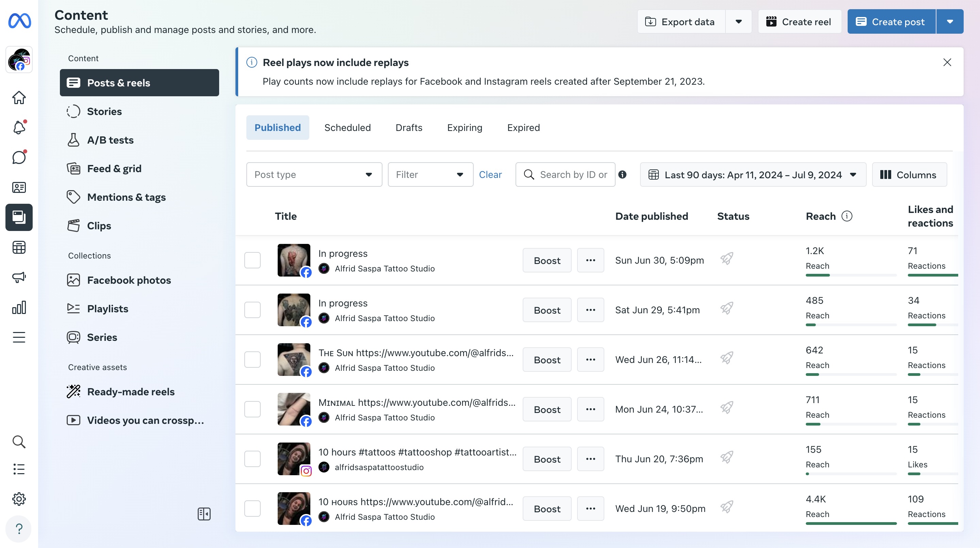Collapse the content sidebar panel icon
The height and width of the screenshot is (548, 980).
pyautogui.click(x=204, y=514)
